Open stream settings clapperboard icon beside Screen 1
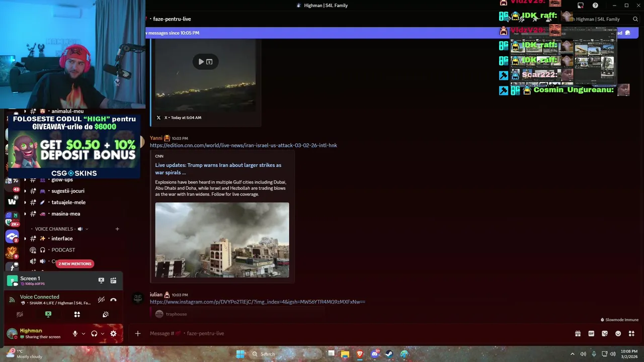Viewport: 644px width, 362px height. click(x=113, y=281)
